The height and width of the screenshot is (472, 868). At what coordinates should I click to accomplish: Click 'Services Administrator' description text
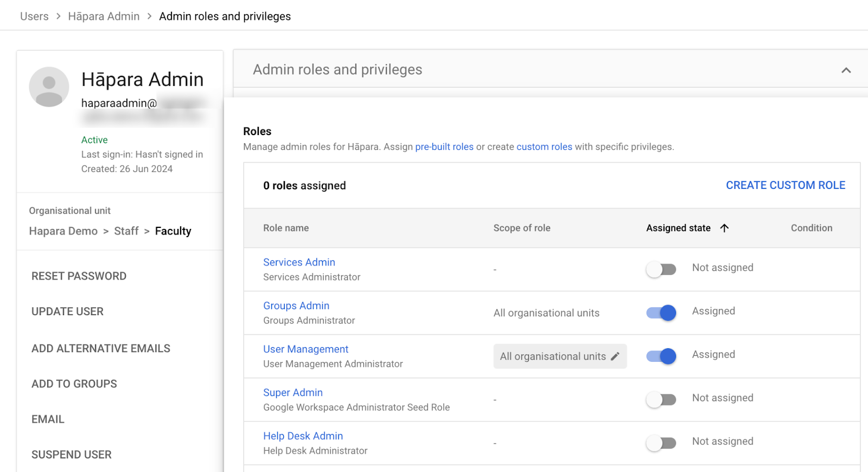[311, 277]
